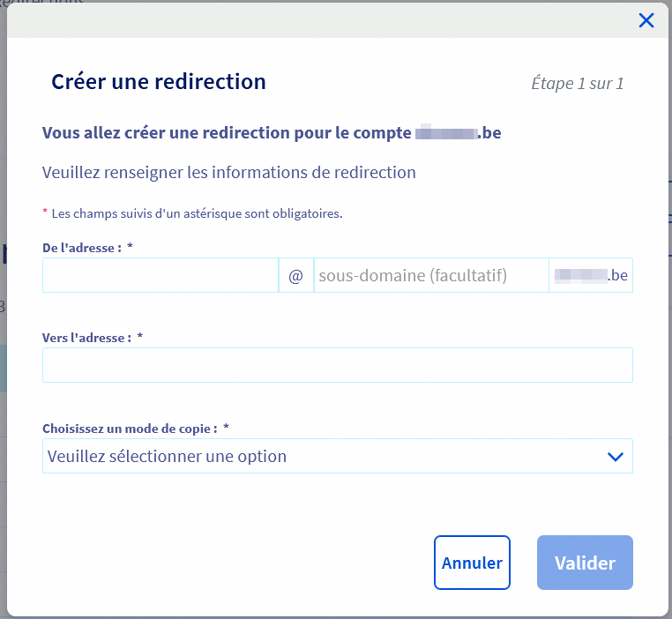Screen dimensions: 672x619
Task: Click 'Veuillez renseigner les informations de redirection' text
Action: [x=229, y=173]
